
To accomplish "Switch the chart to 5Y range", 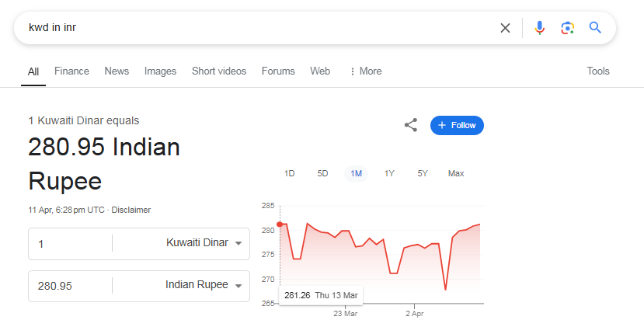I will (423, 173).
